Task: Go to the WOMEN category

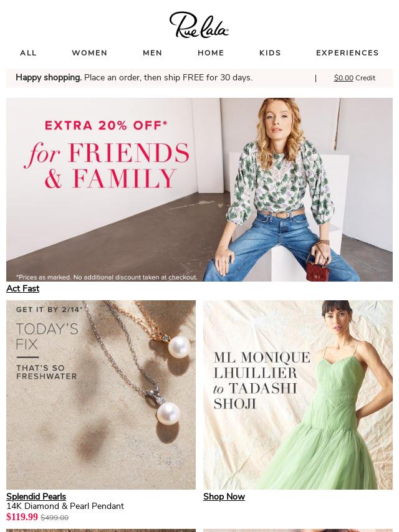Action: [x=90, y=53]
